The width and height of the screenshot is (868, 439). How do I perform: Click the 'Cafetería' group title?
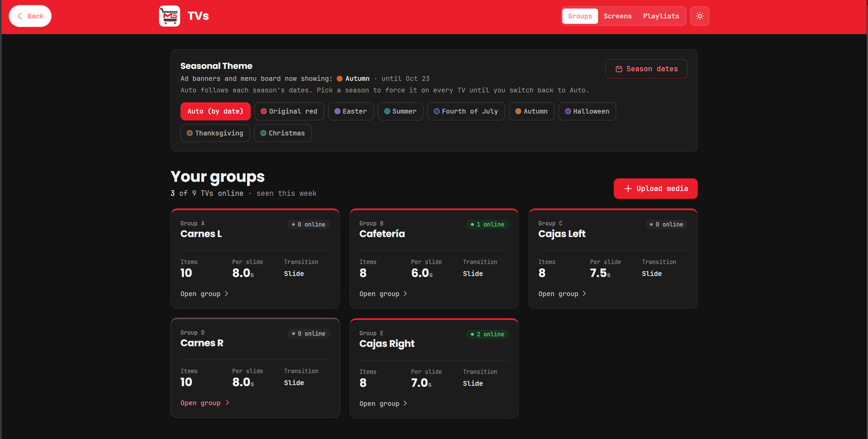(382, 234)
